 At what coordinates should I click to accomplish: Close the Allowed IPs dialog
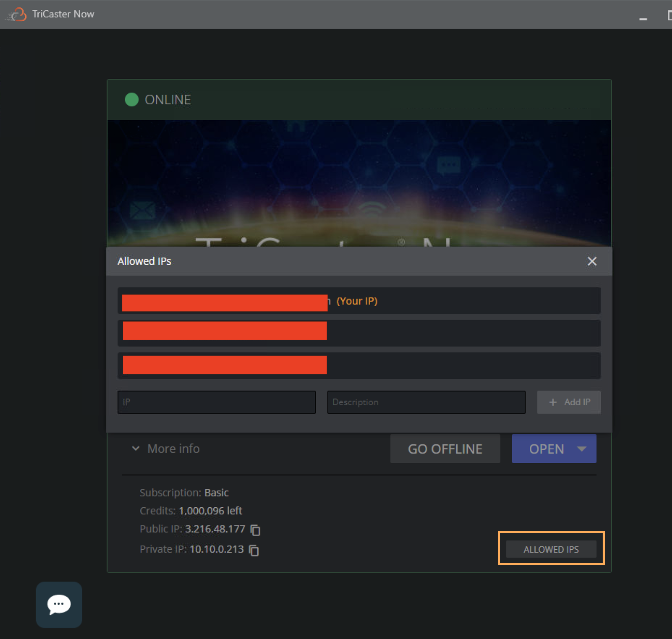tap(592, 261)
